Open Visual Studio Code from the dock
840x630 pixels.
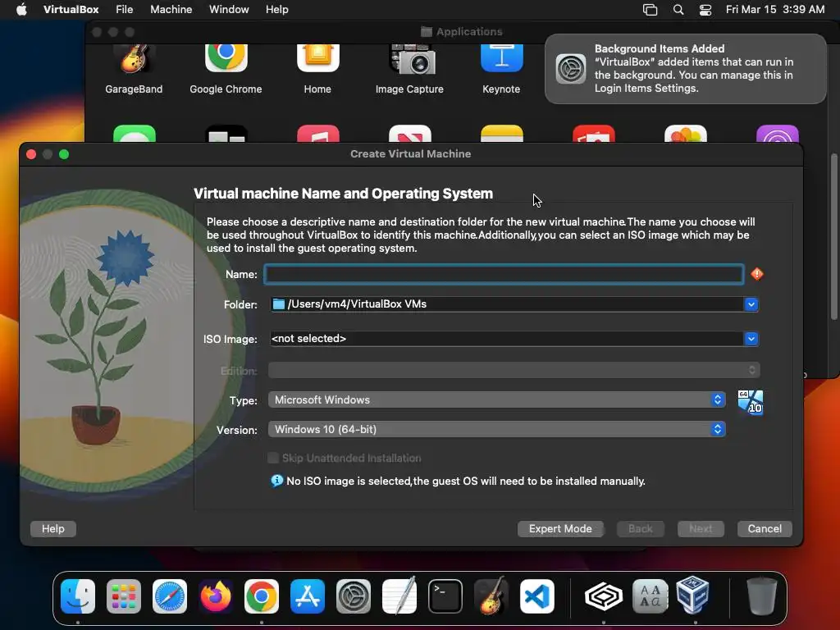click(537, 596)
